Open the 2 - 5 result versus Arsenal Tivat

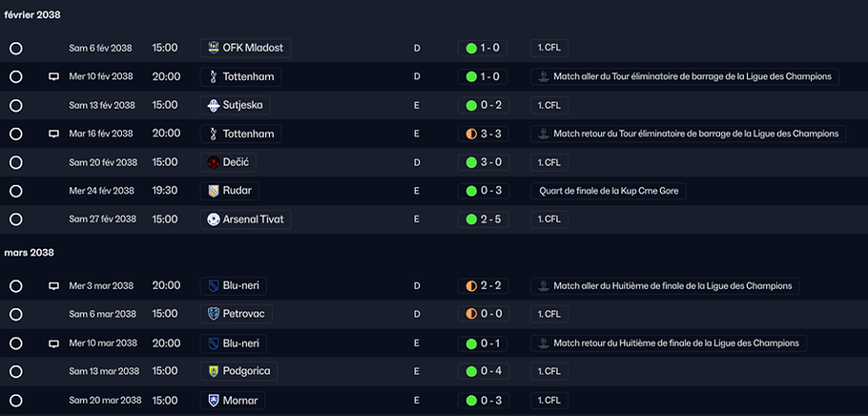484,219
